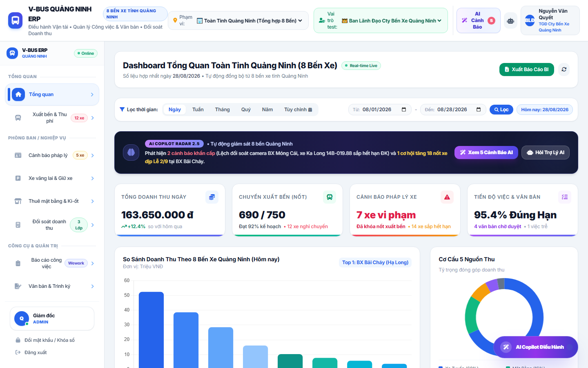
Task: Open the robot assistant icon in header
Action: pos(510,20)
